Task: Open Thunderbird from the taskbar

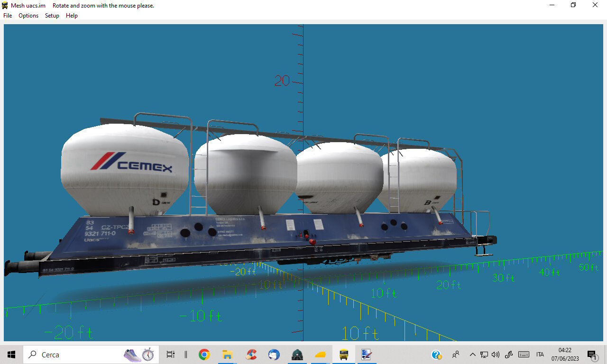Action: tap(274, 355)
